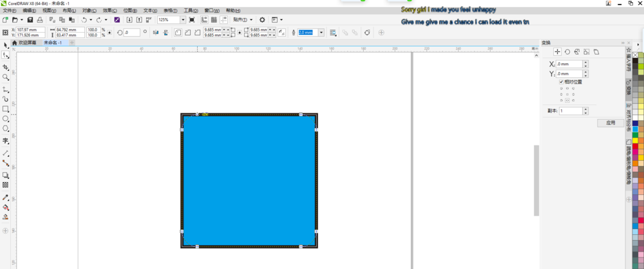Viewport: 644px width, 269px height.
Task: Toggle relative corner scaling button
Action: point(282,32)
